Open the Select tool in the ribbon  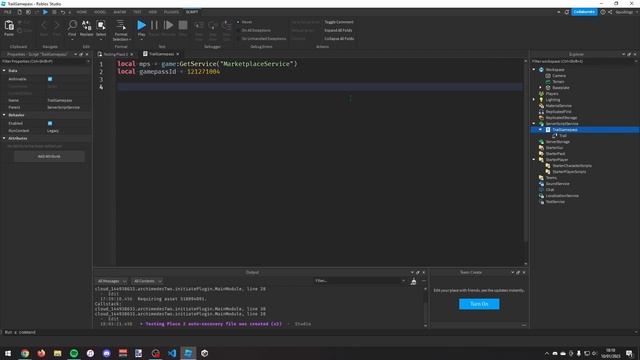tap(101, 28)
